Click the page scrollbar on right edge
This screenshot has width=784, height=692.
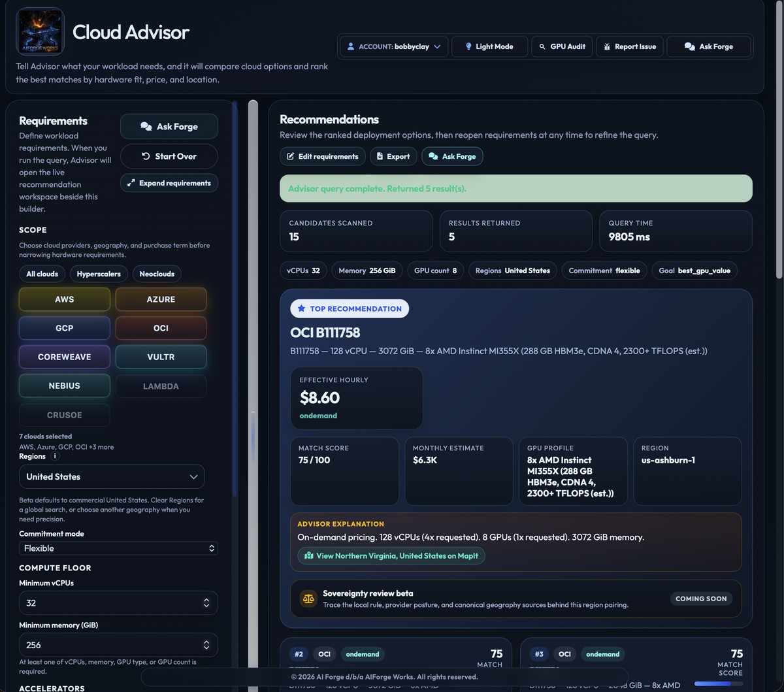coord(779,140)
